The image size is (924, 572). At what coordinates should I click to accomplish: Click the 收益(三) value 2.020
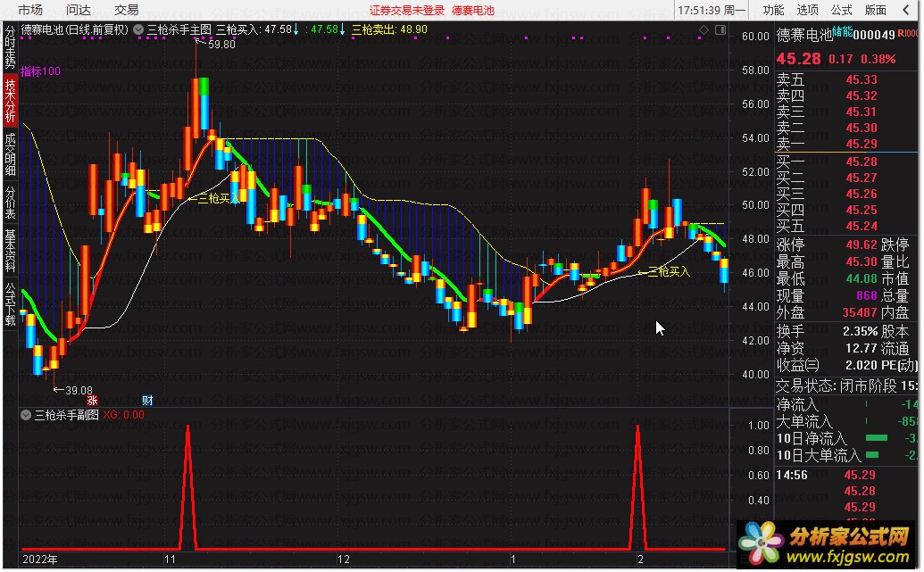(862, 365)
